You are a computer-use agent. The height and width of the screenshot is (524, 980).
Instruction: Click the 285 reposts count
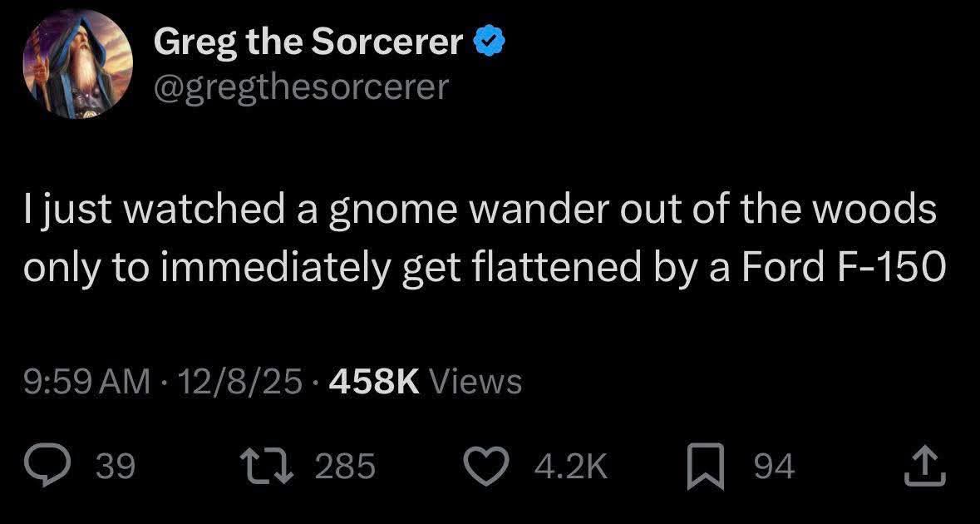point(345,467)
